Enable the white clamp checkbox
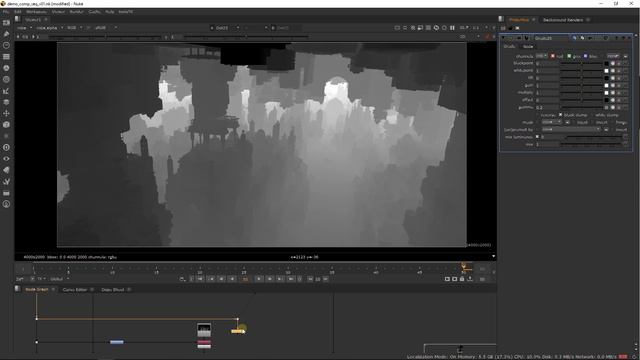The image size is (640, 360). 592,115
